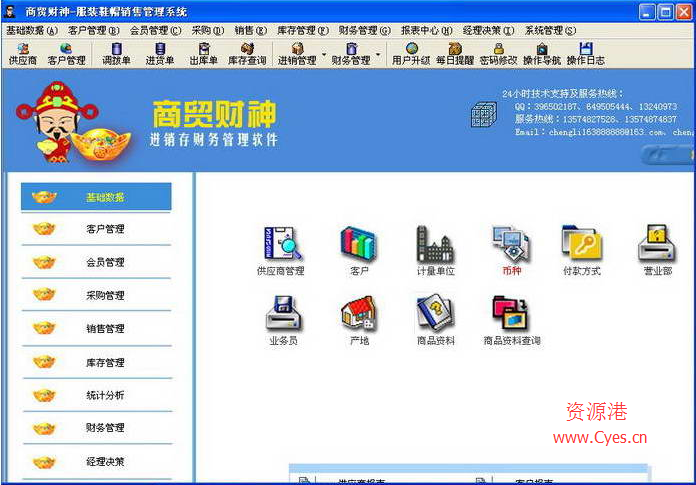Click the title bar application icon

[11, 12]
